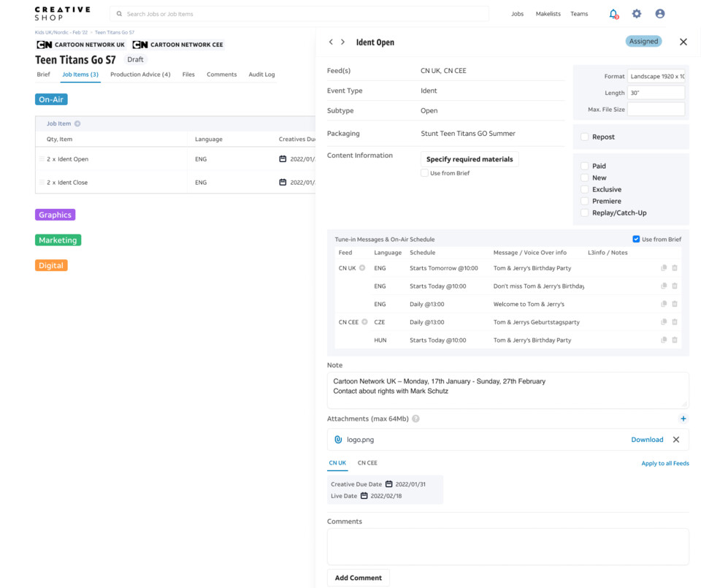Image resolution: width=701 pixels, height=588 pixels.
Task: Expand the Graphics section
Action: click(x=55, y=215)
